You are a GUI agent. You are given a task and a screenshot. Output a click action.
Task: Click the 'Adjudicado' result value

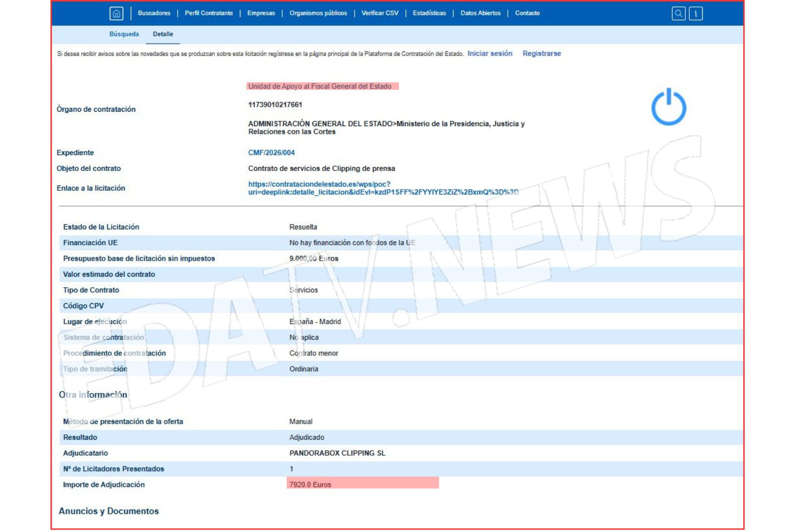pos(307,437)
